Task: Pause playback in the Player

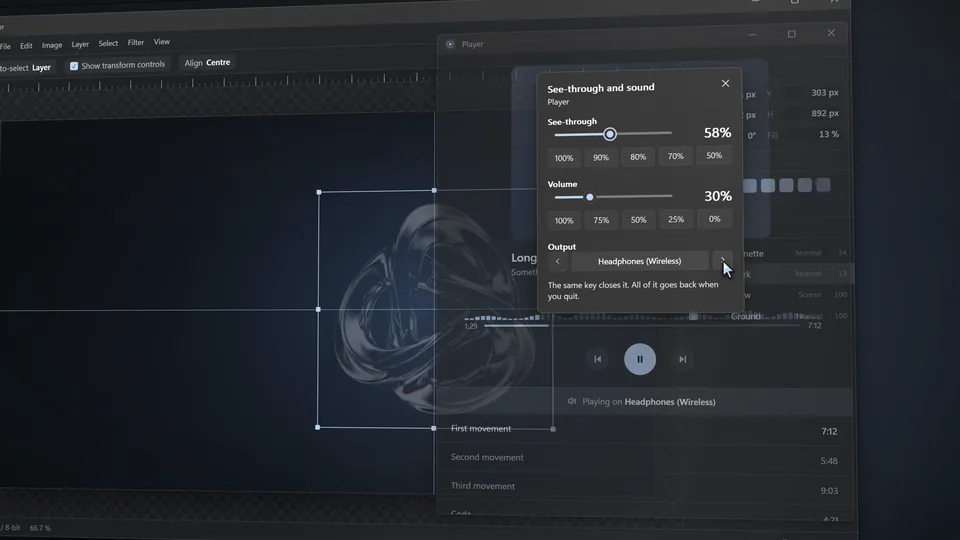Action: [640, 359]
